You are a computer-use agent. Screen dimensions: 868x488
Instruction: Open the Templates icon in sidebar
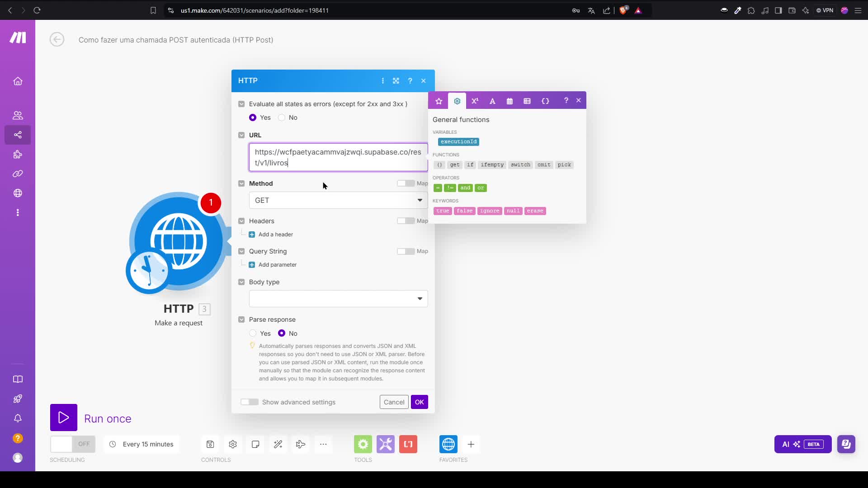pyautogui.click(x=18, y=155)
